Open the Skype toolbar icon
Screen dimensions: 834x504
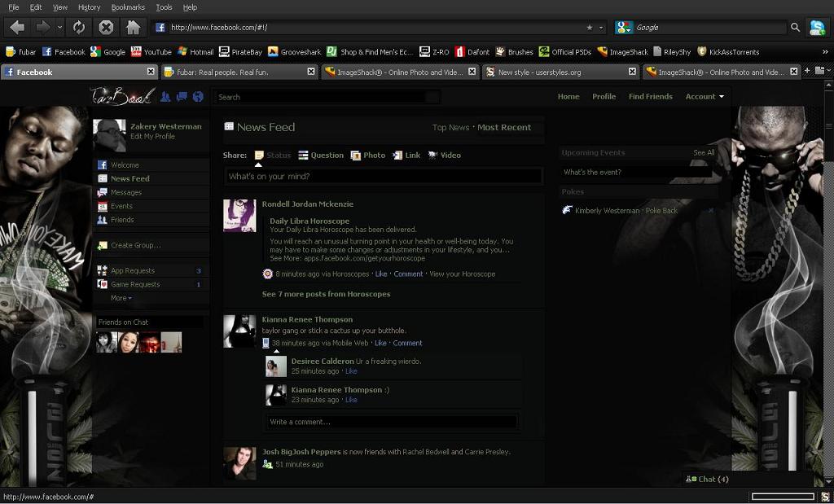coord(817,27)
